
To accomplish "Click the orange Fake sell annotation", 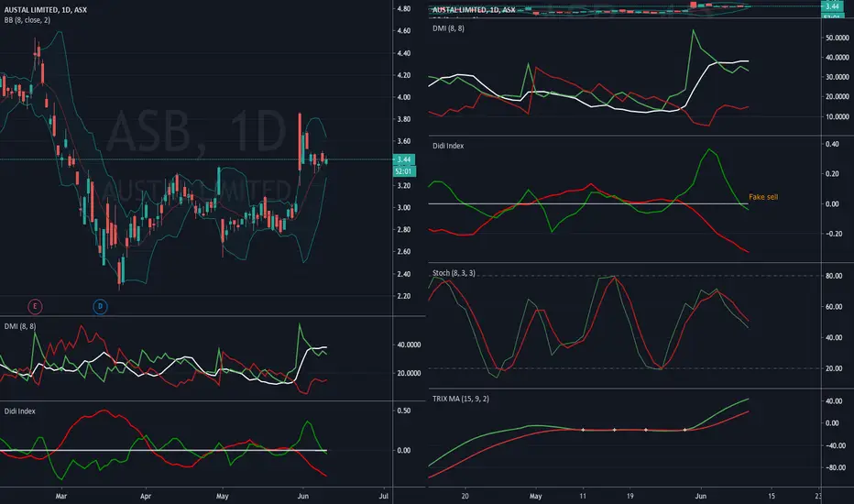I will [x=763, y=197].
